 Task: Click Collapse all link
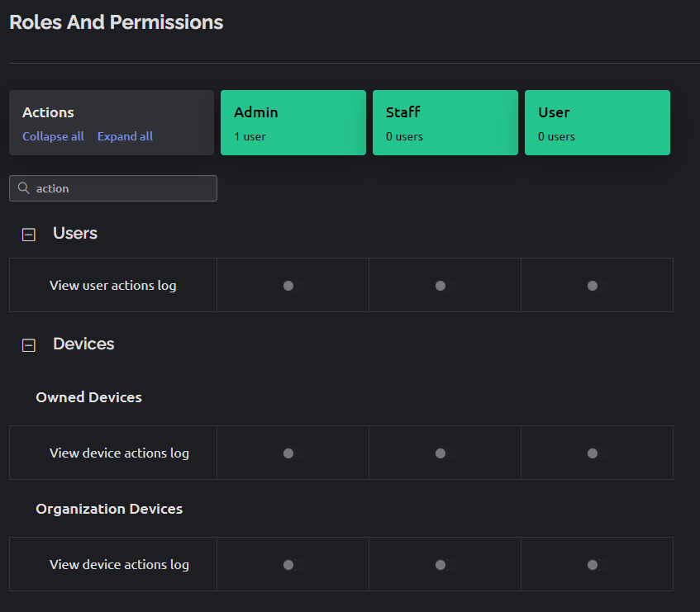coord(53,136)
